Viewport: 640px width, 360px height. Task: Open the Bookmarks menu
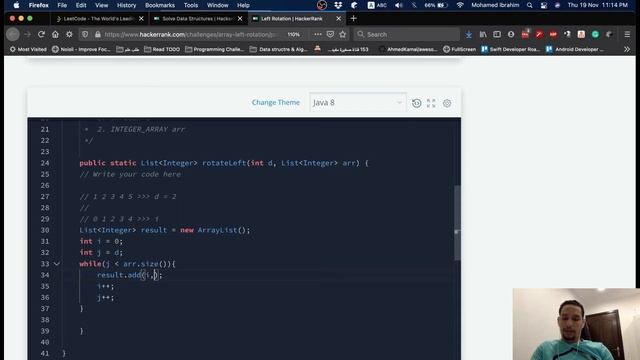click(160, 5)
